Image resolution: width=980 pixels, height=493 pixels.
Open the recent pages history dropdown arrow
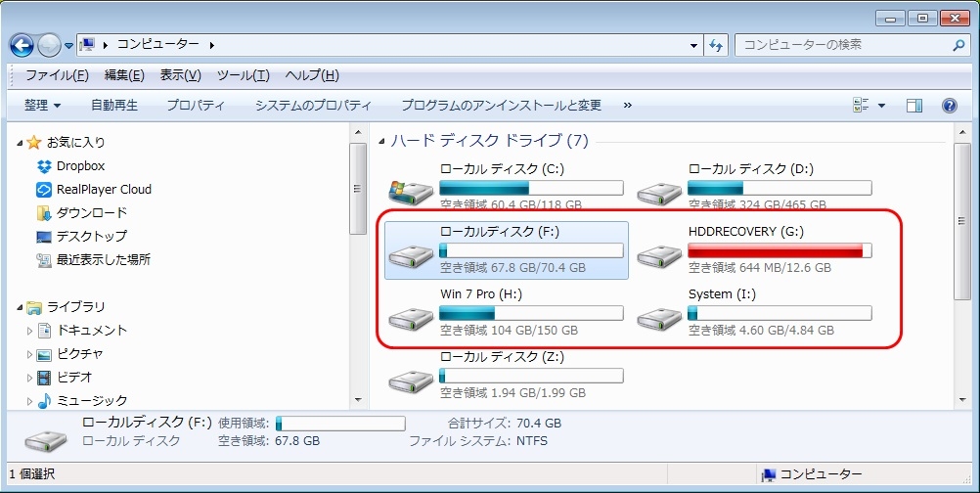(x=68, y=46)
